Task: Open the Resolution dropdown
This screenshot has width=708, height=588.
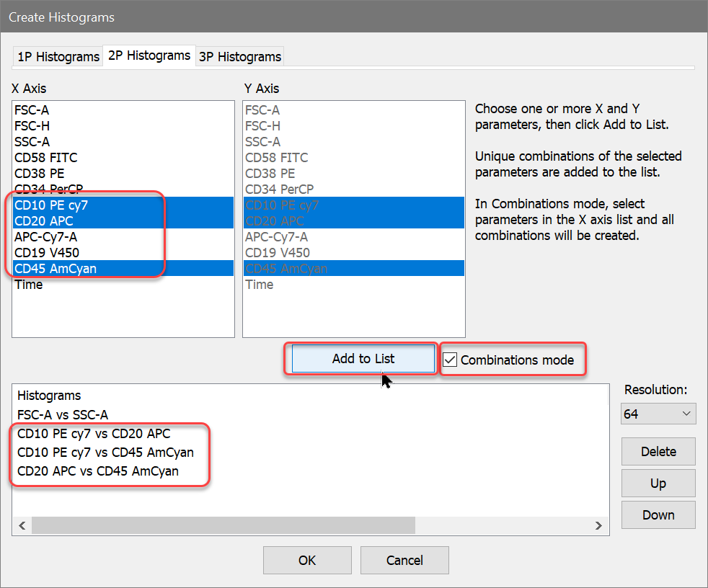Action: point(658,414)
